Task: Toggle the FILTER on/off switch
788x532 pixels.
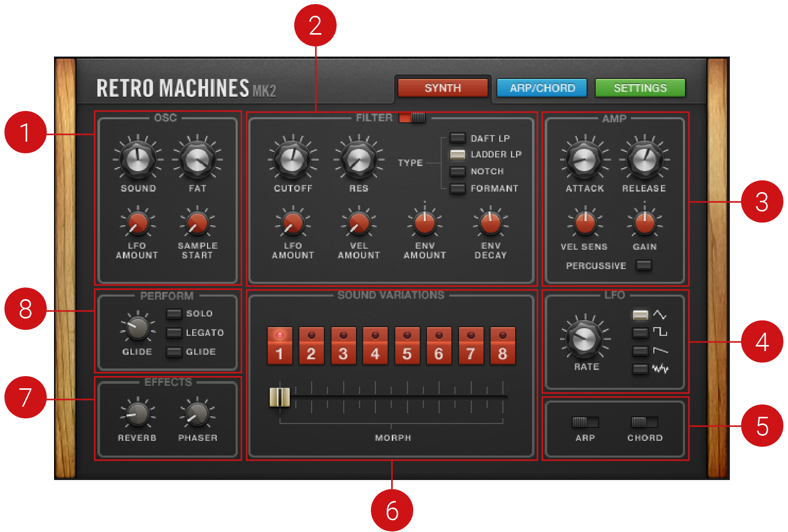Action: (412, 118)
